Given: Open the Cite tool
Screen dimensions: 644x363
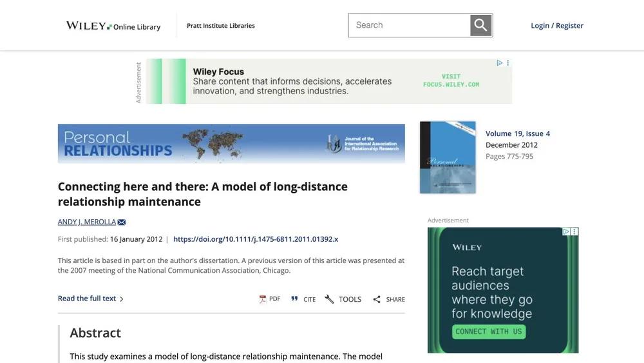Looking at the screenshot, I should 303,299.
